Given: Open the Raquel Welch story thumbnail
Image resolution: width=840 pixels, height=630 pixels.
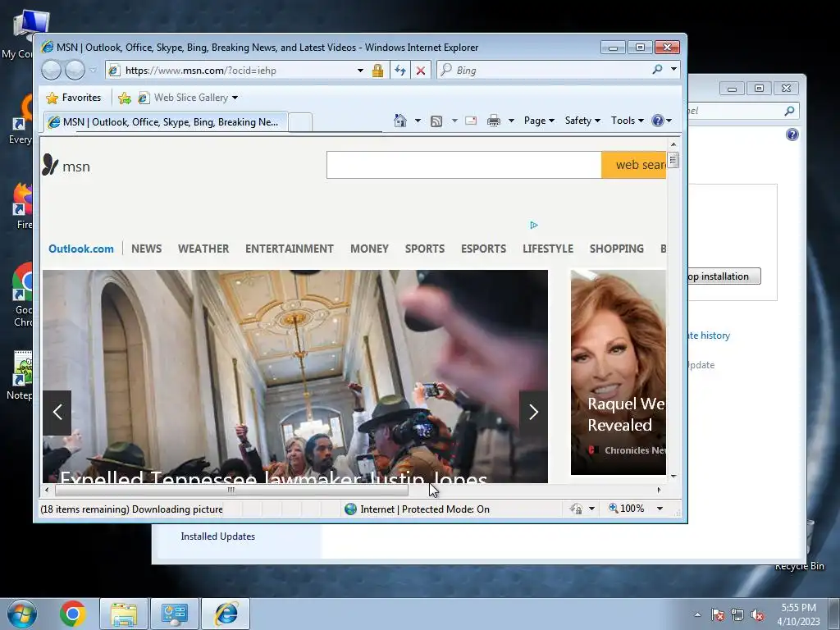Looking at the screenshot, I should coord(619,372).
